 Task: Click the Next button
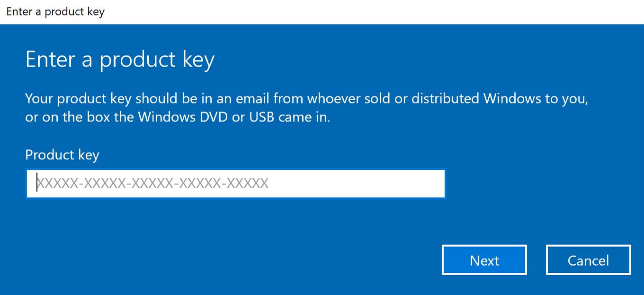click(x=484, y=260)
